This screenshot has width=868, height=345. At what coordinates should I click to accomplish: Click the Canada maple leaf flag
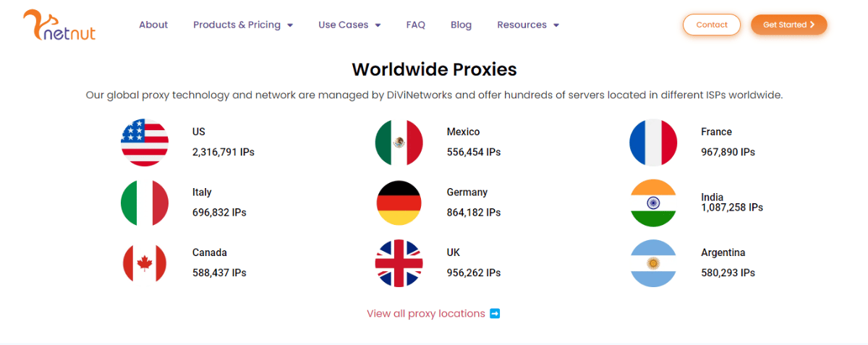[x=145, y=263]
